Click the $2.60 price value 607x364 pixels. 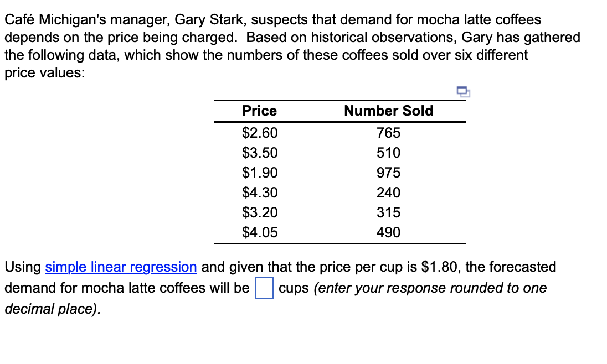click(260, 133)
